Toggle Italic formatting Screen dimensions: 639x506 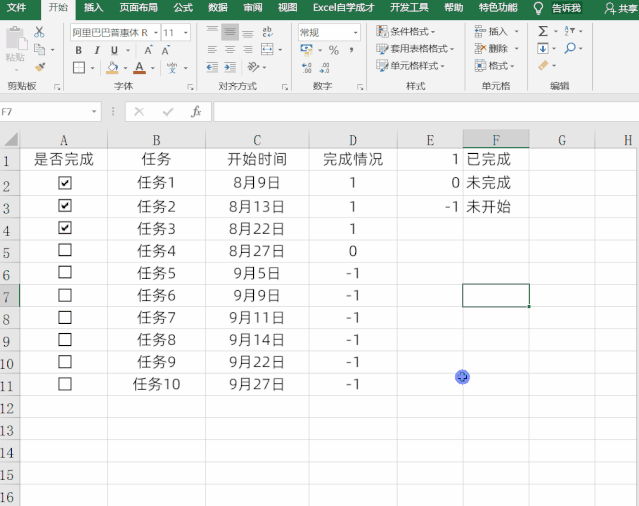click(97, 51)
